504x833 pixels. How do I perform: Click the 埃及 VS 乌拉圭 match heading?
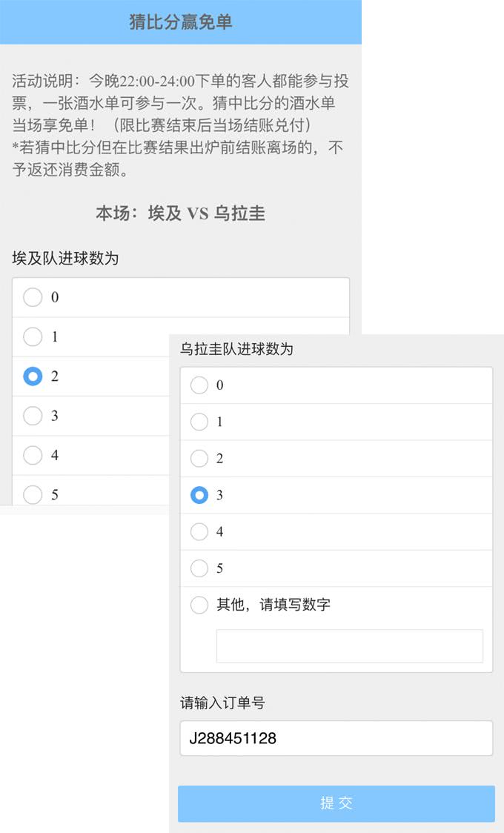180,213
